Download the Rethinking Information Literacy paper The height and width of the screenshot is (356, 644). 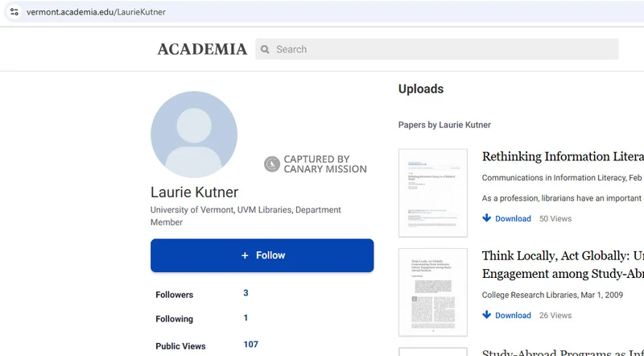click(513, 219)
